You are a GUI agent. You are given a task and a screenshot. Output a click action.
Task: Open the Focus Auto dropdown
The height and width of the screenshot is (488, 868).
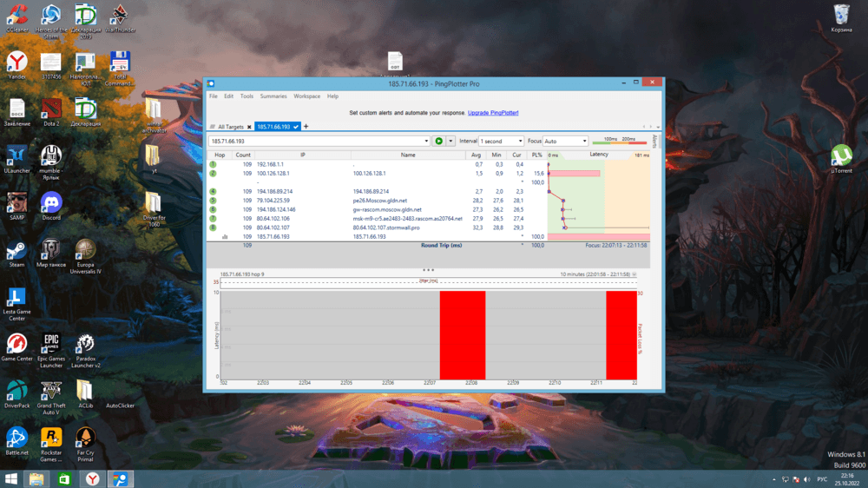pyautogui.click(x=565, y=141)
